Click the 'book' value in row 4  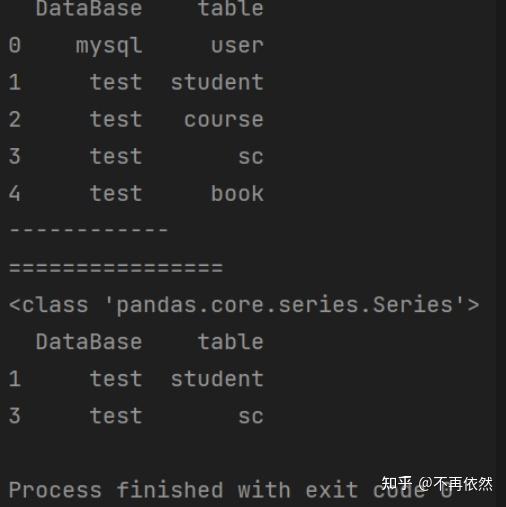(x=237, y=193)
